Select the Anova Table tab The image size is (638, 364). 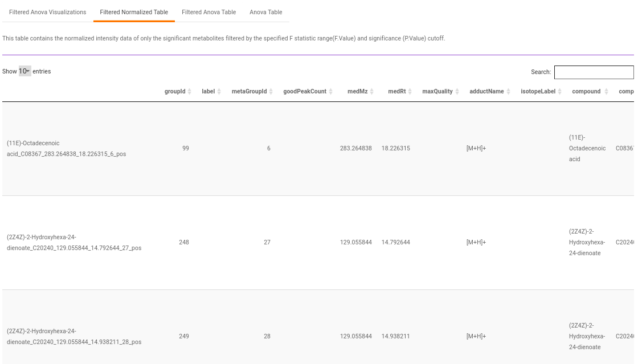265,12
